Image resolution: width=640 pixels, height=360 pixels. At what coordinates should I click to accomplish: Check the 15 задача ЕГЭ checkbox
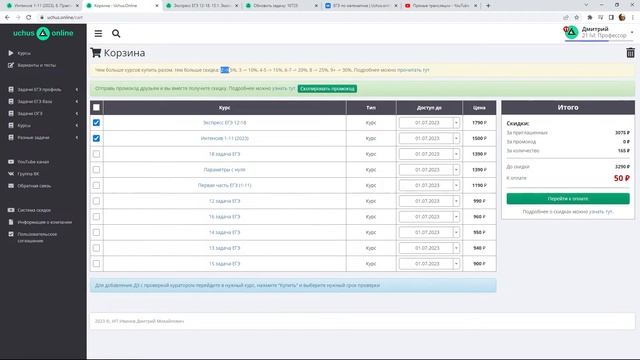tap(96, 264)
